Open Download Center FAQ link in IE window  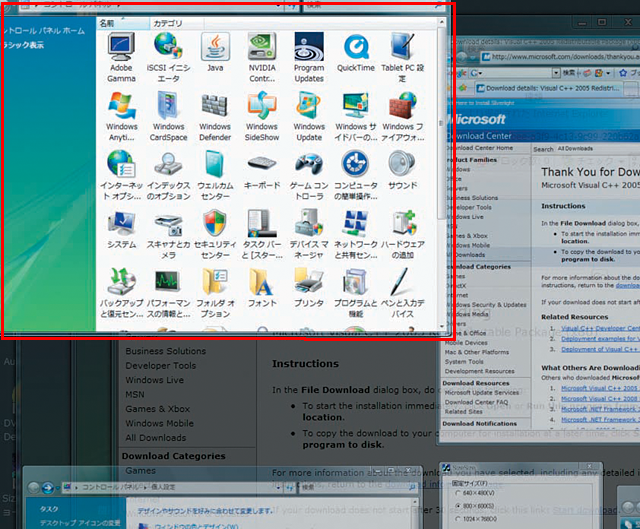[476, 402]
